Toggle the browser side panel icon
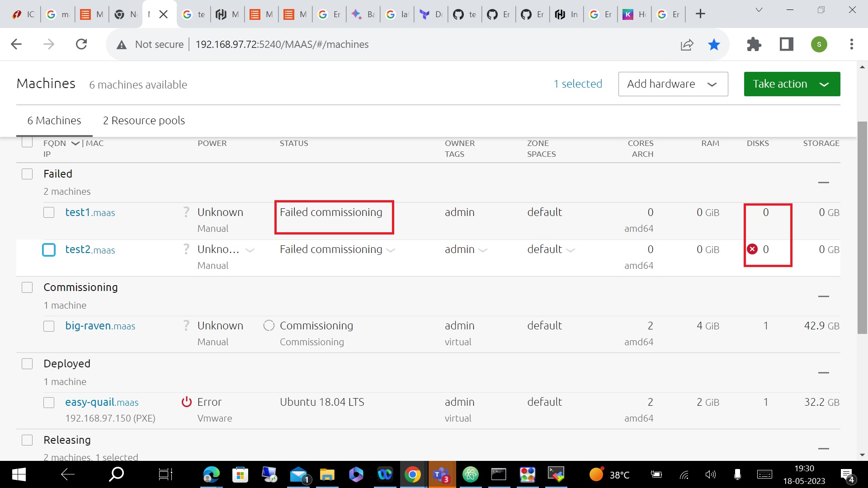Image resolution: width=868 pixels, height=488 pixels. [787, 44]
